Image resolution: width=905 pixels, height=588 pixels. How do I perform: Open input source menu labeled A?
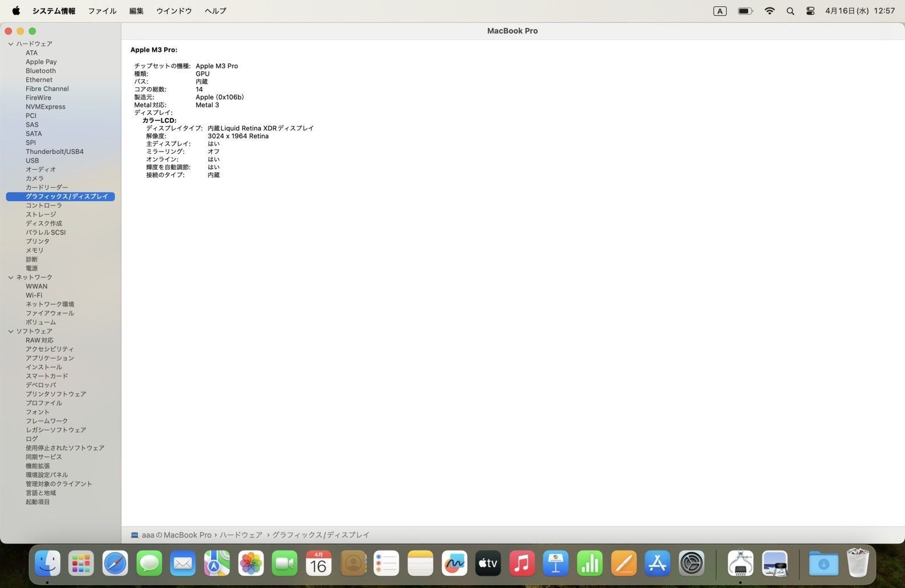(720, 11)
